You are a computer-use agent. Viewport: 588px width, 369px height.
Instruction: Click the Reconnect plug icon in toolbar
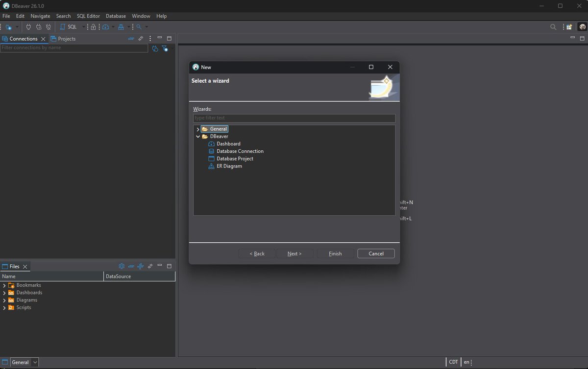pyautogui.click(x=39, y=27)
